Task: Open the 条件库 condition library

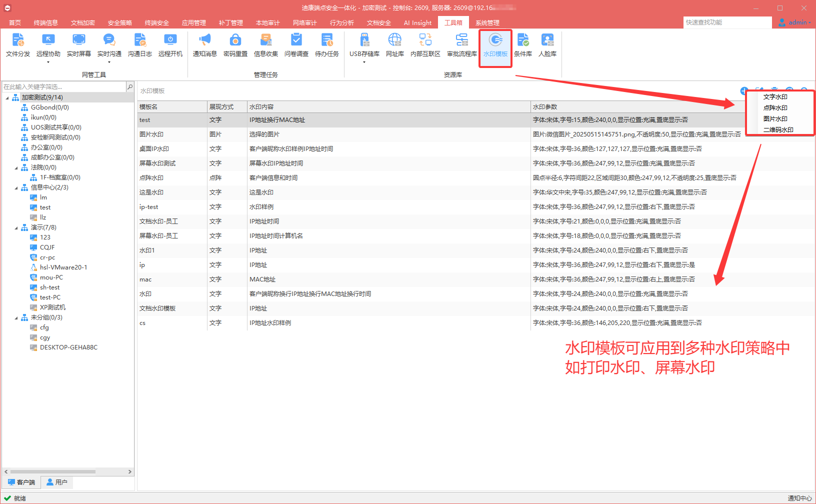Action: tap(523, 45)
